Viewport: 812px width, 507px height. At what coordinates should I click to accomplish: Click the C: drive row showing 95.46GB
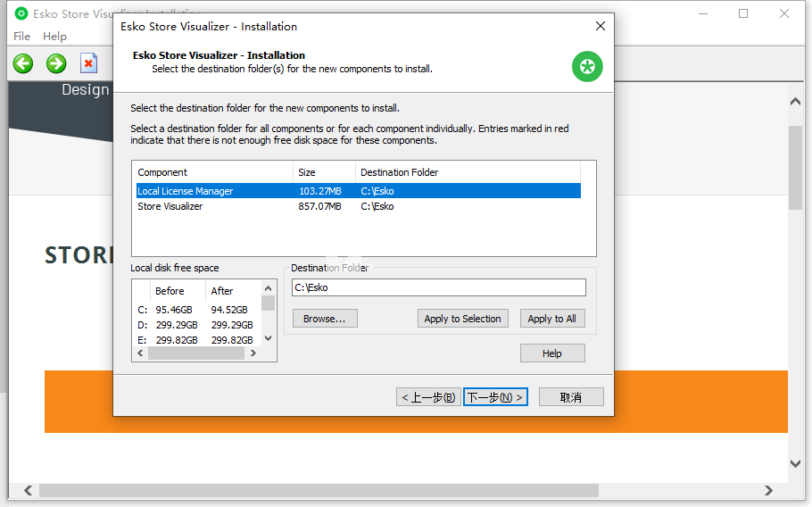click(197, 310)
